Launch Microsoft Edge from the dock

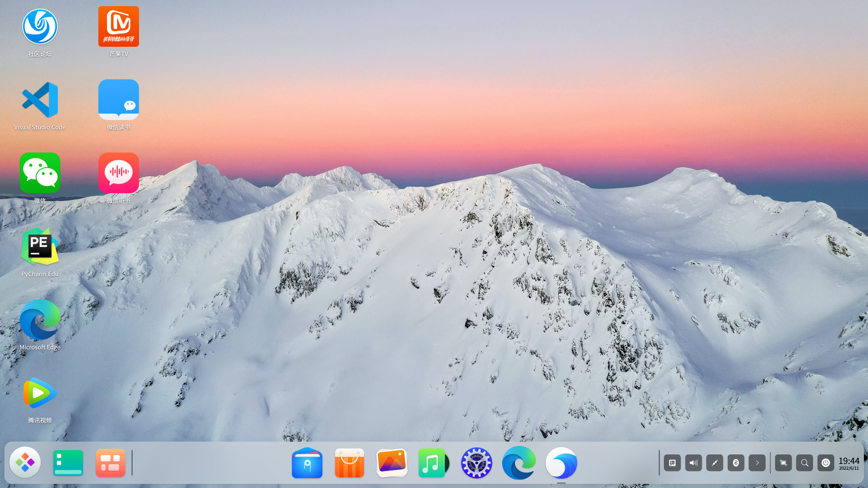pyautogui.click(x=519, y=463)
